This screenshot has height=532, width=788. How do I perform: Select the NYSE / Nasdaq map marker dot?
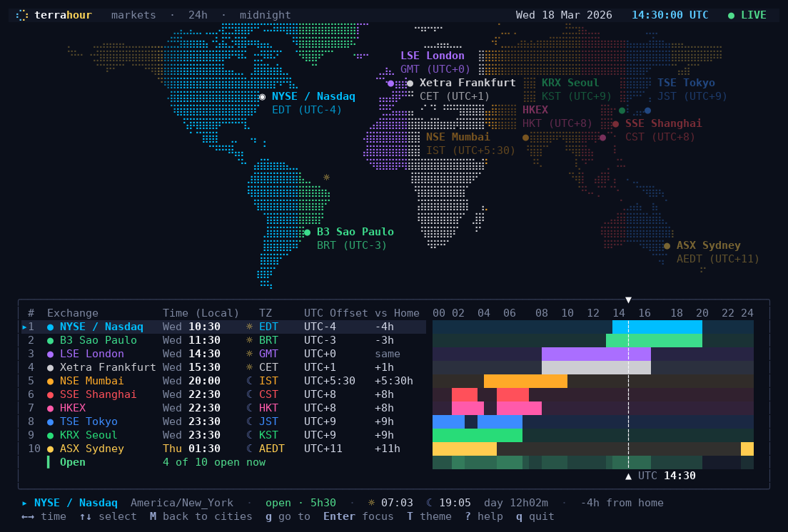tap(263, 97)
